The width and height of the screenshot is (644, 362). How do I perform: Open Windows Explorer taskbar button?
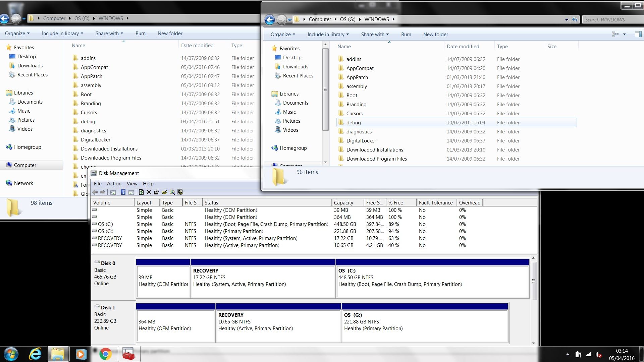pyautogui.click(x=58, y=354)
